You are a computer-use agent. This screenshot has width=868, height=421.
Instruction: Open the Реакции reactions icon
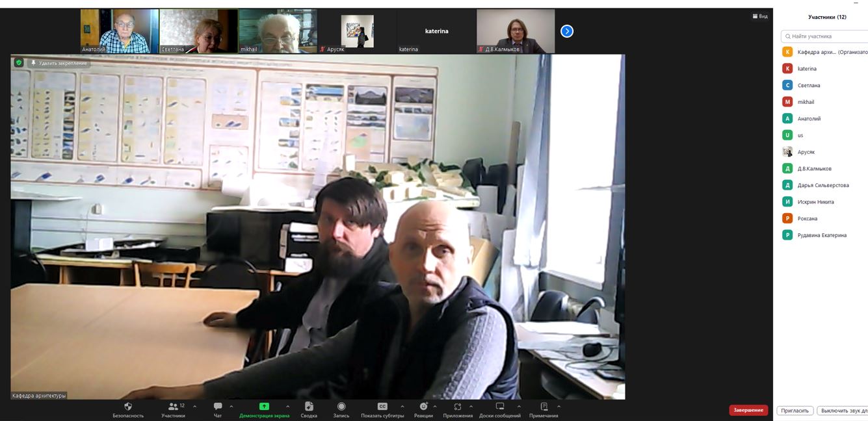tap(423, 407)
